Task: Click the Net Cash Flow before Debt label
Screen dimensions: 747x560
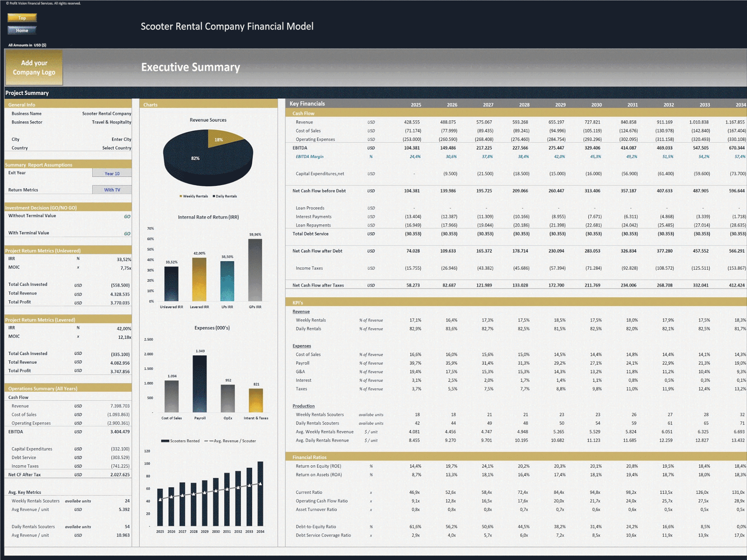Action: tap(319, 191)
